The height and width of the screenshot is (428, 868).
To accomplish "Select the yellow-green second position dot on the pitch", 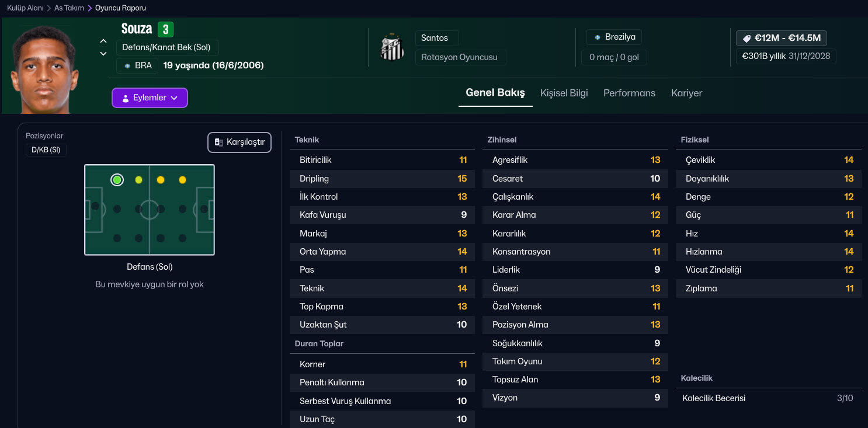I will (138, 180).
